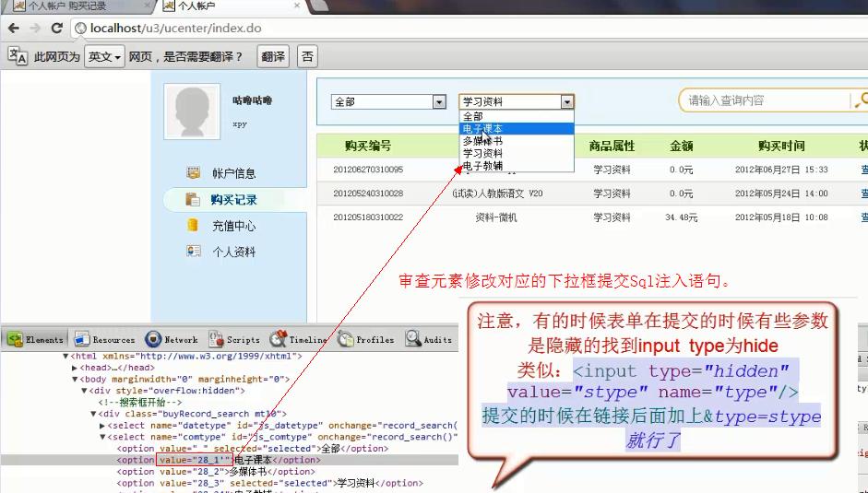Collapse the comtype select node
This screenshot has width=868, height=493.
(102, 437)
